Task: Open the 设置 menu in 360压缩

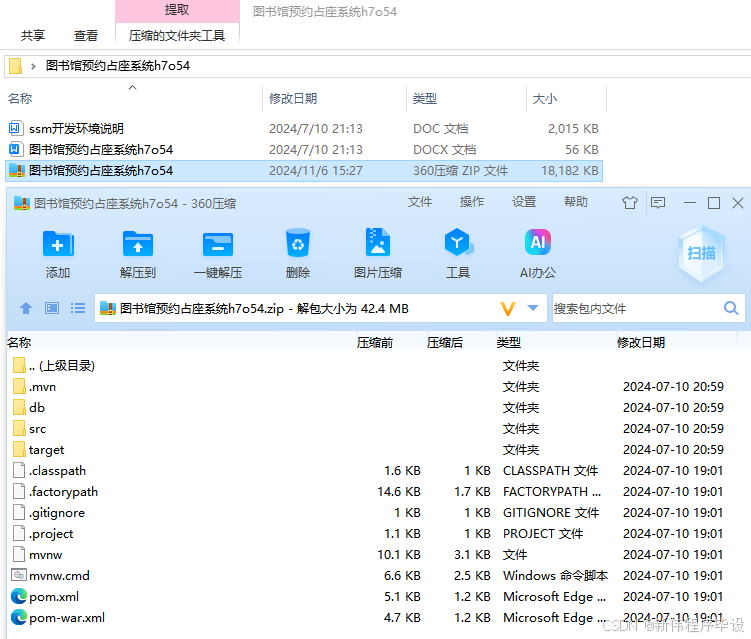Action: [523, 202]
